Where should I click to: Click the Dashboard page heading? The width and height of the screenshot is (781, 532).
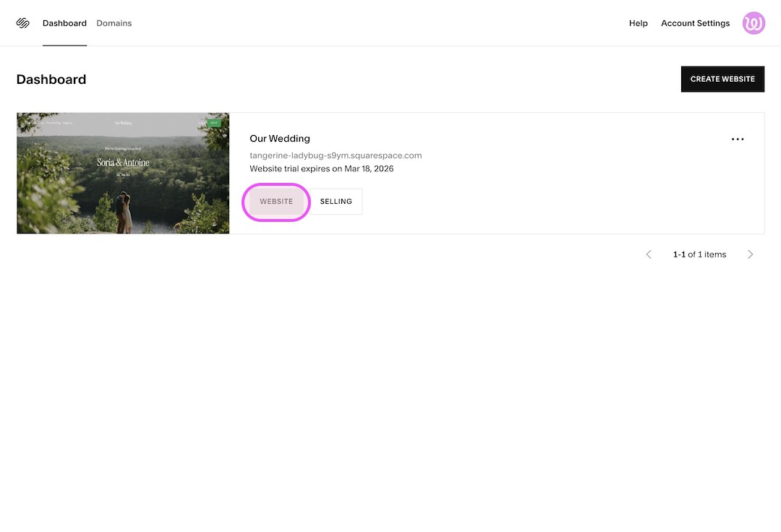[51, 79]
